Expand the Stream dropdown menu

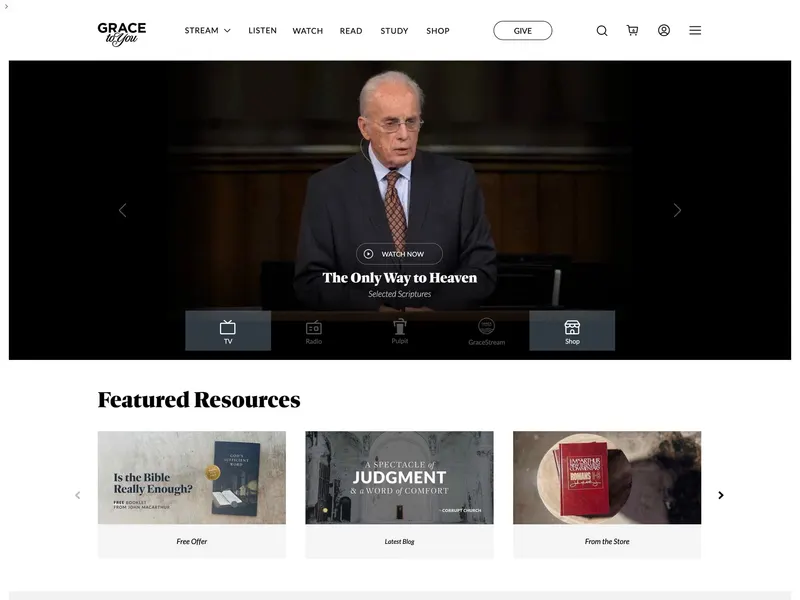(208, 31)
